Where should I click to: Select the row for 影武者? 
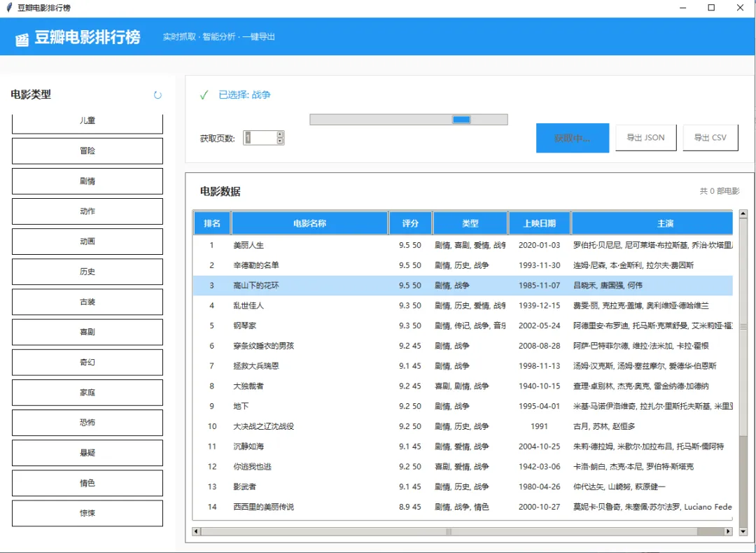pyautogui.click(x=463, y=487)
